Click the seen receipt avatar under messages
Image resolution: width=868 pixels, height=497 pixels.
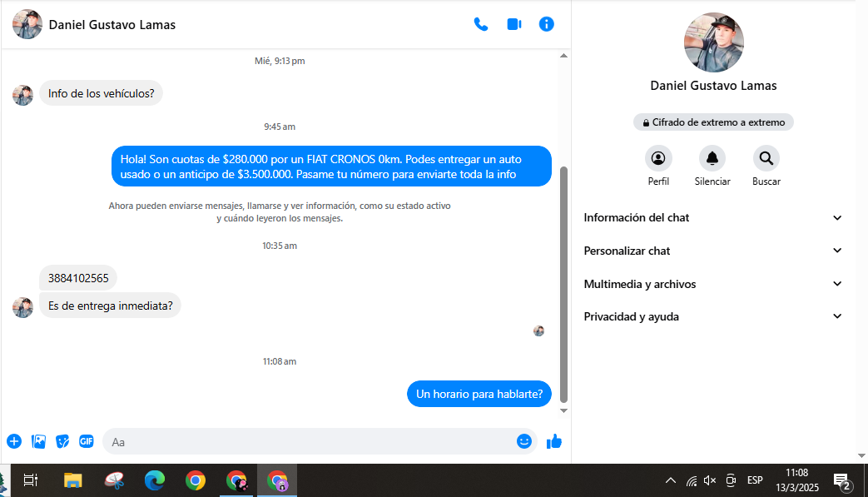coord(538,331)
